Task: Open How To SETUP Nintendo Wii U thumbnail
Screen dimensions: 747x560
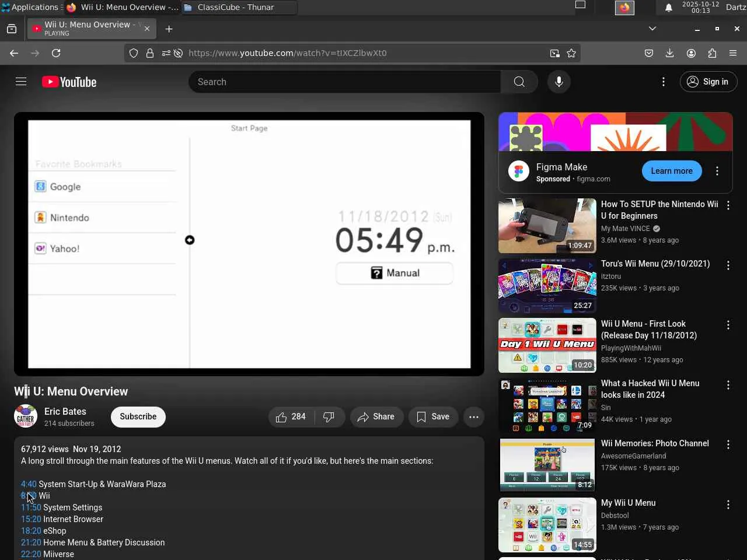Action: pyautogui.click(x=547, y=226)
